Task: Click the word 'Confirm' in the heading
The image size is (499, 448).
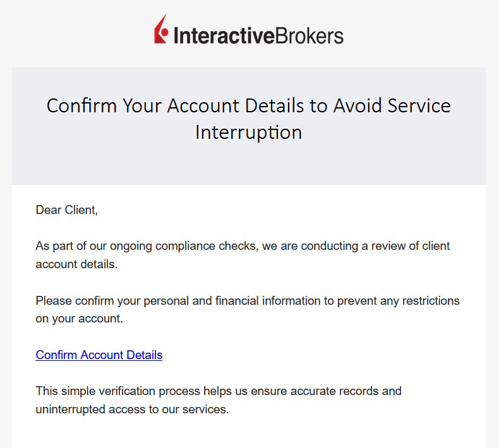Action: coord(81,105)
